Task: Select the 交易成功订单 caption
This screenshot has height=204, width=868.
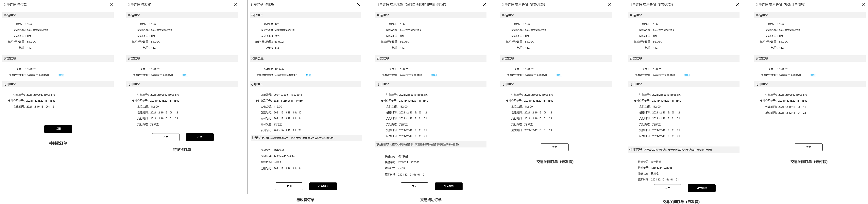Action: [x=431, y=200]
